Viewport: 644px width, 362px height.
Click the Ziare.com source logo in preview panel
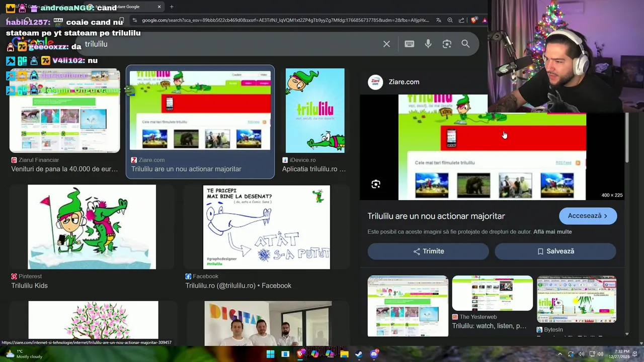coord(375,82)
